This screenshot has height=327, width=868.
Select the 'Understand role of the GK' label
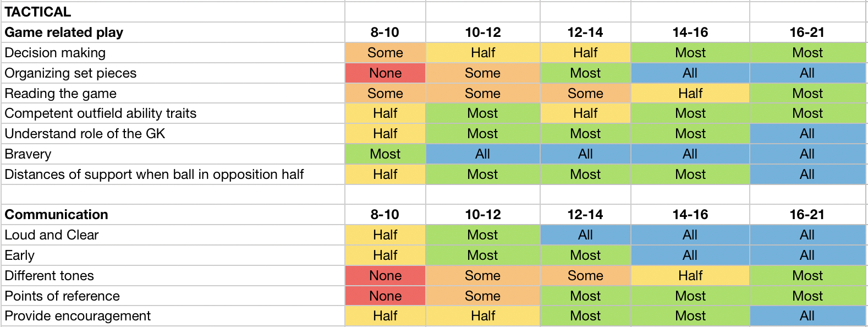173,134
